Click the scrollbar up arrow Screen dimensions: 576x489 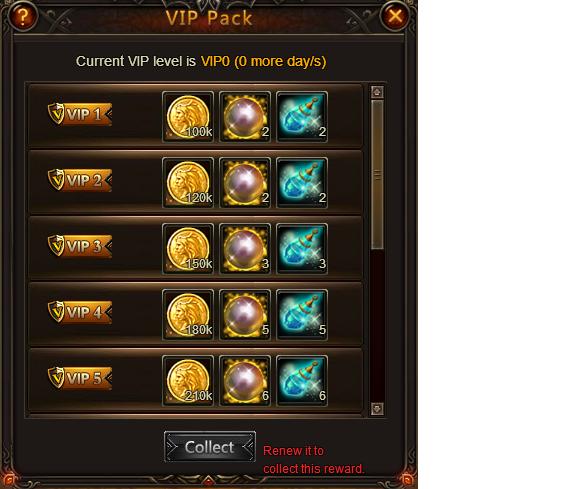coord(377,92)
